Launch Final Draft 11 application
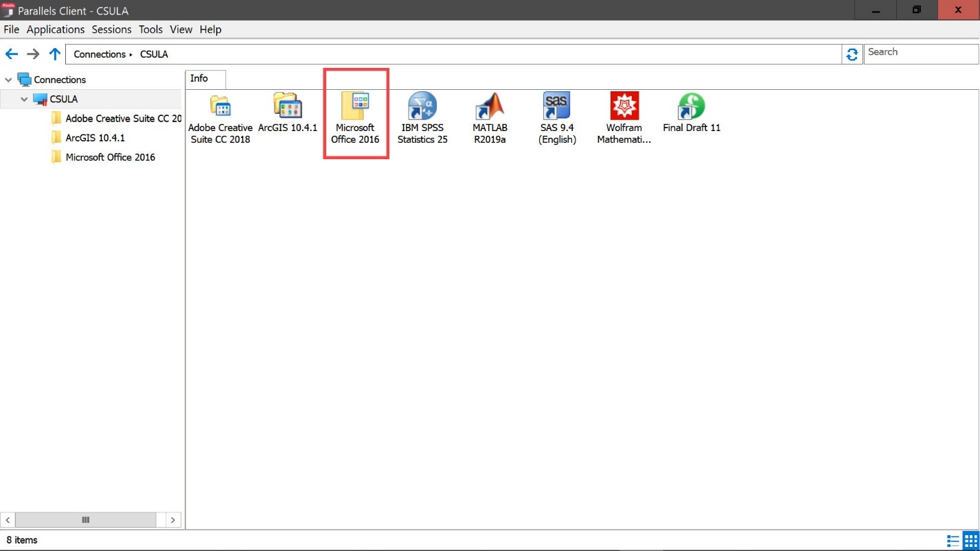Image resolution: width=980 pixels, height=551 pixels. point(692,107)
